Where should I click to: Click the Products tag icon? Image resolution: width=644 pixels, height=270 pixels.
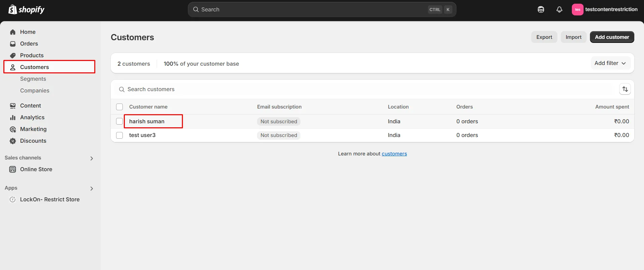pos(13,56)
